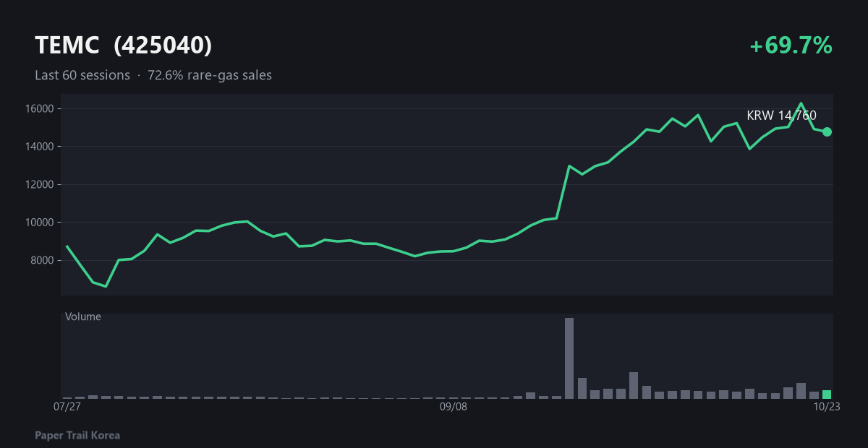The height and width of the screenshot is (448, 868).
Task: Click the 8000 y-axis label
Action: [x=43, y=260]
